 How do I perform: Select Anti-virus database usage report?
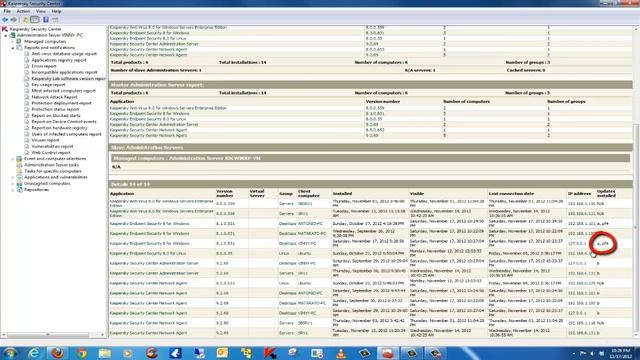(x=64, y=53)
